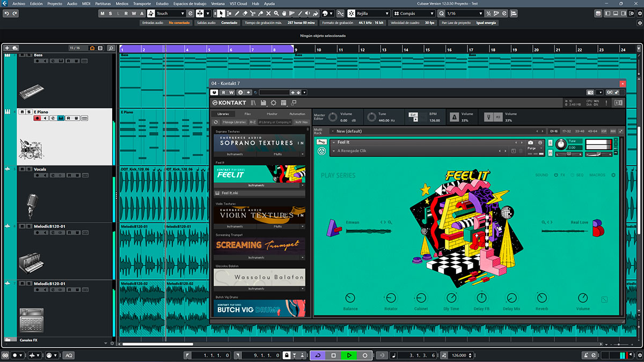644x362 pixels.
Task: Open Rejilla snap type dropdown
Action: coord(372,13)
